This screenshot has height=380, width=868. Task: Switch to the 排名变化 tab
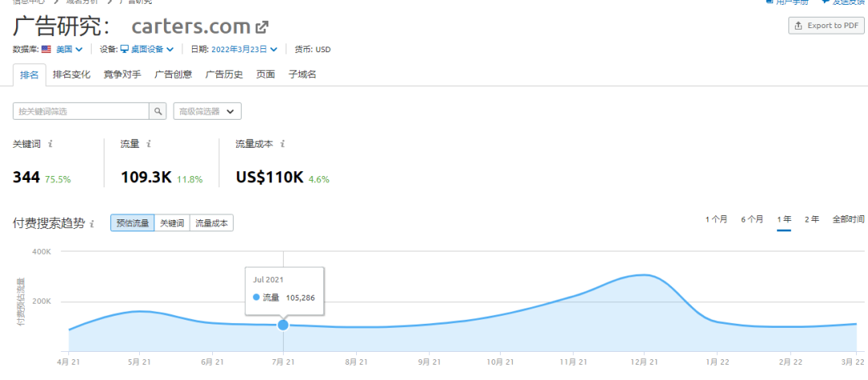point(72,75)
